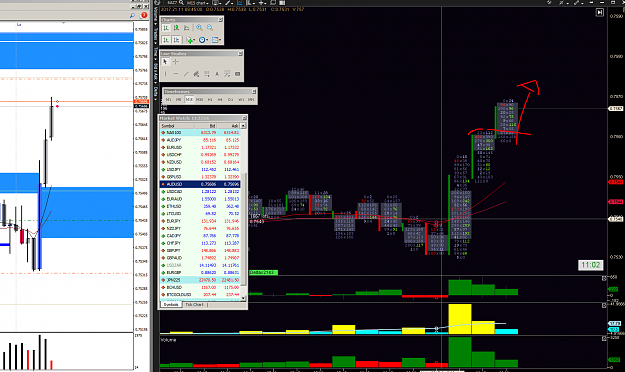Viewport: 625px width, 372px height.
Task: Pick the horizontal line drawing tool
Action: coord(176,74)
